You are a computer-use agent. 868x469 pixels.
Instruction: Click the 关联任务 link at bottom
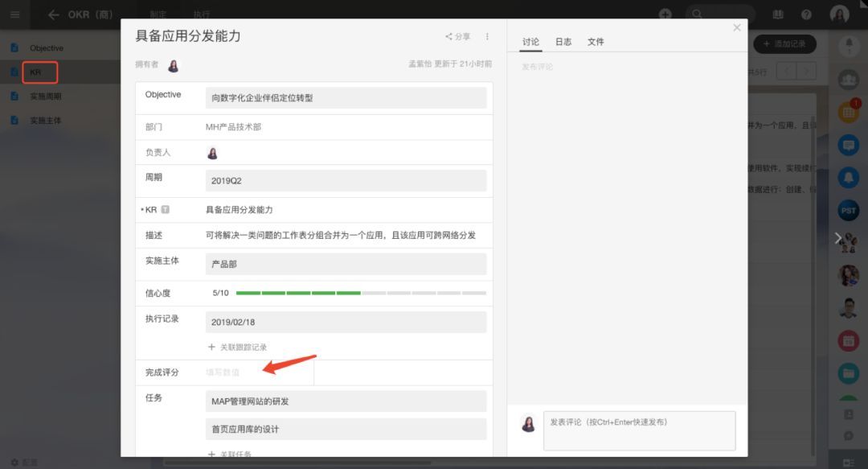point(230,454)
